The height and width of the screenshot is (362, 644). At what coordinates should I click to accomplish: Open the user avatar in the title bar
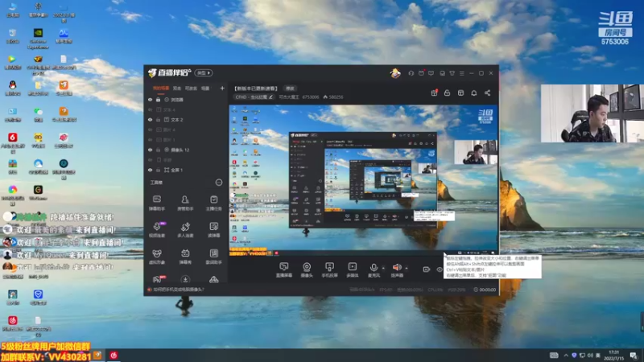pos(395,73)
